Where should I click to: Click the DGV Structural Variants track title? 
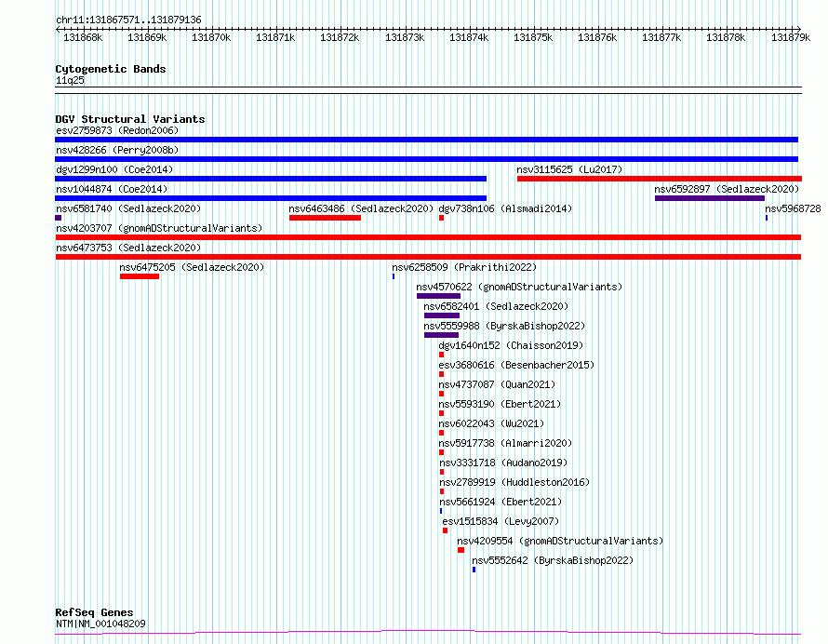[130, 119]
